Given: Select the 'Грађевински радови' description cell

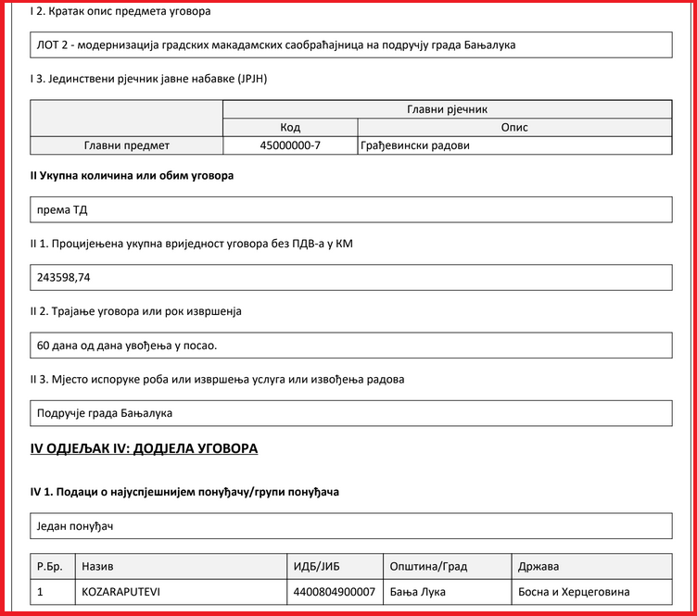Looking at the screenshot, I should click(x=514, y=145).
